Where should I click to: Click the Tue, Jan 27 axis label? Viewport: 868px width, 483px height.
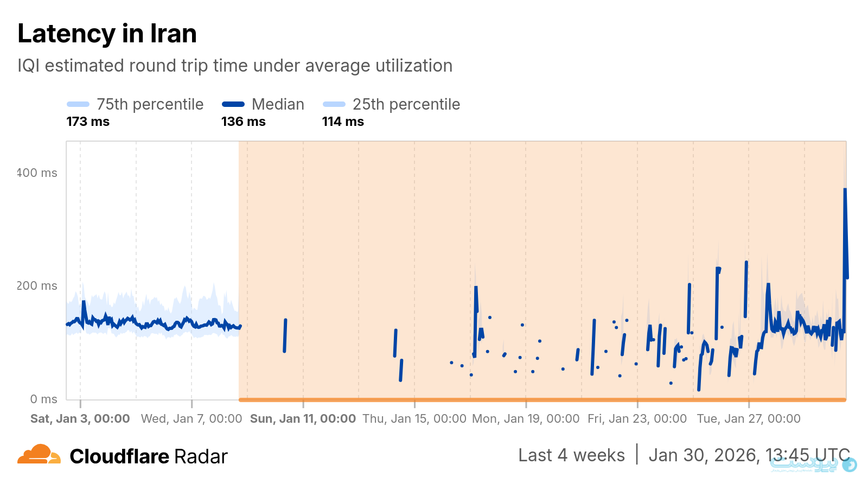tap(749, 418)
